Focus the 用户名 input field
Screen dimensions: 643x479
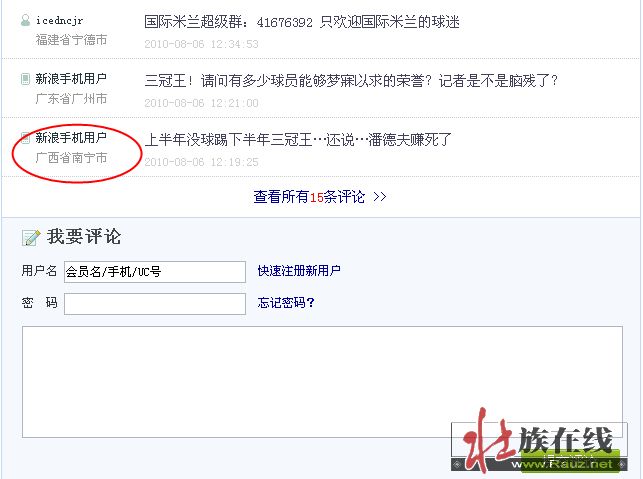click(155, 272)
